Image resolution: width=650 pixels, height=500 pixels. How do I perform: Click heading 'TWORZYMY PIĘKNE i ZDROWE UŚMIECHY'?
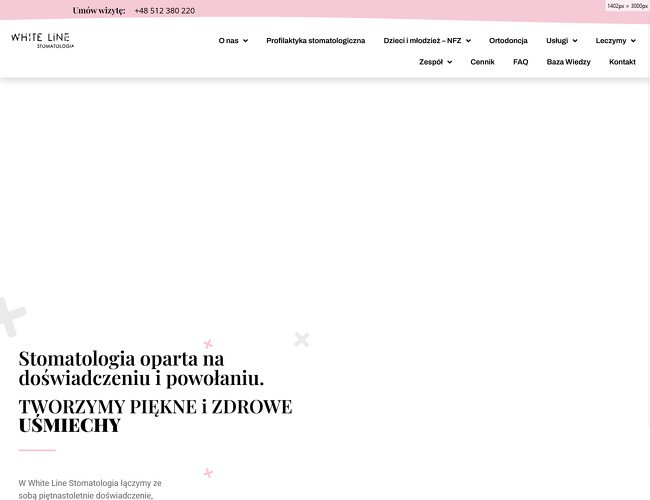pyautogui.click(x=155, y=416)
